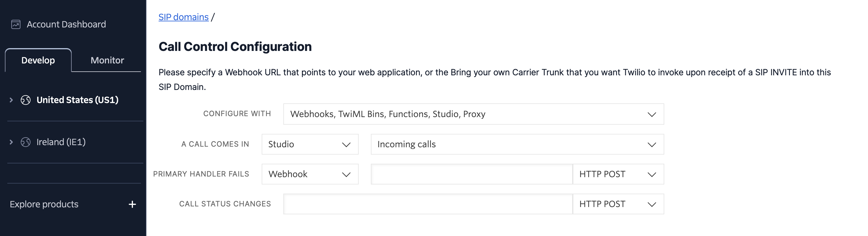This screenshot has width=868, height=236.
Task: Switch to the Develop tab
Action: tap(38, 60)
